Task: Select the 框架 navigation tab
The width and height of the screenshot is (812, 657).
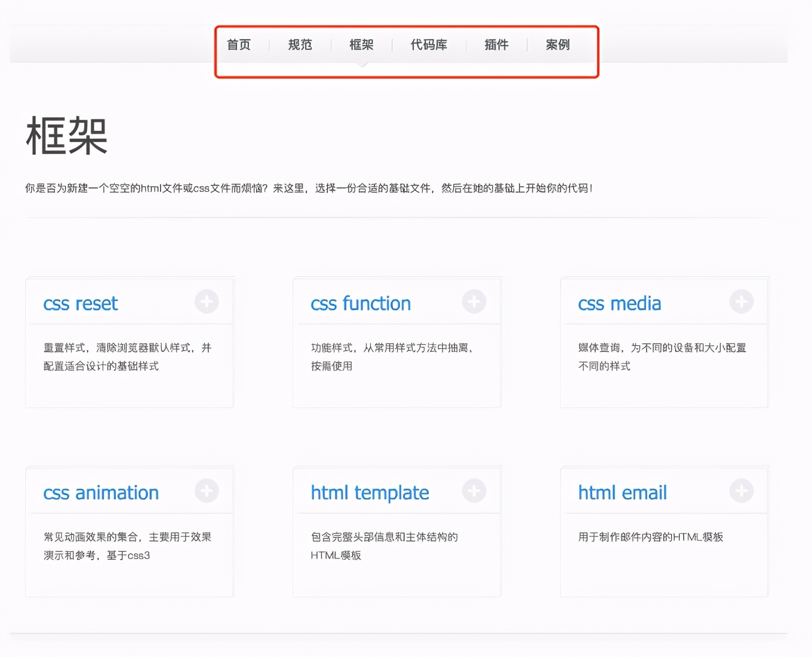Action: coord(361,45)
